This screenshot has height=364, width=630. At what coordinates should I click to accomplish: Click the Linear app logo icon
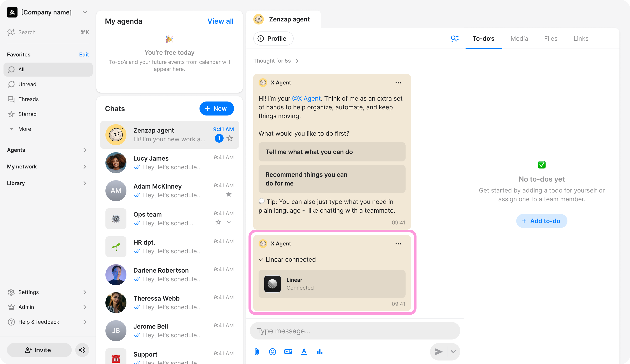click(x=272, y=284)
